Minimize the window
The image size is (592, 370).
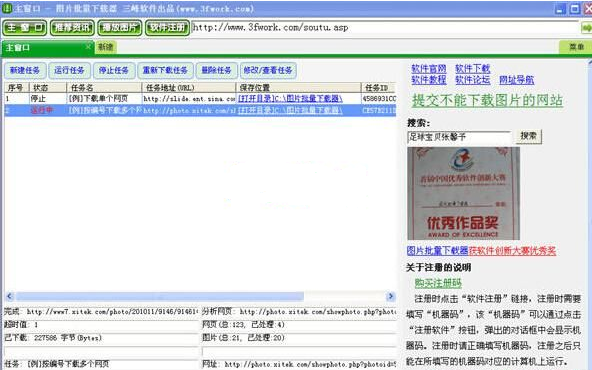click(x=560, y=9)
